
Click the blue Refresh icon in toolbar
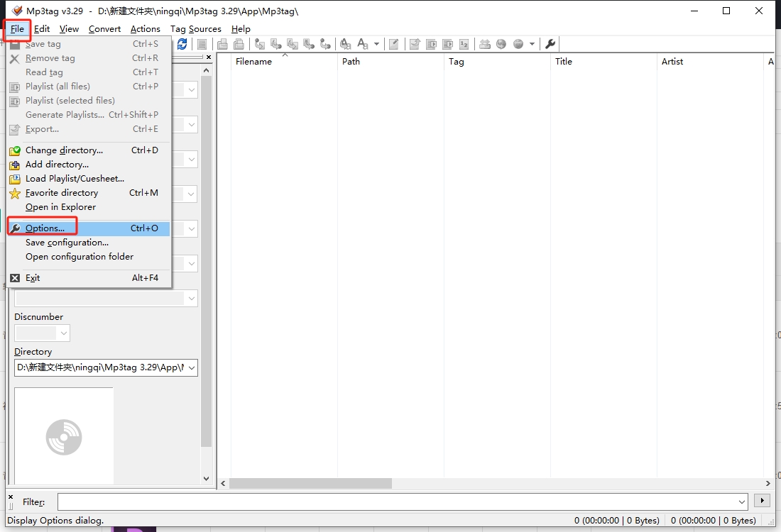pyautogui.click(x=182, y=44)
